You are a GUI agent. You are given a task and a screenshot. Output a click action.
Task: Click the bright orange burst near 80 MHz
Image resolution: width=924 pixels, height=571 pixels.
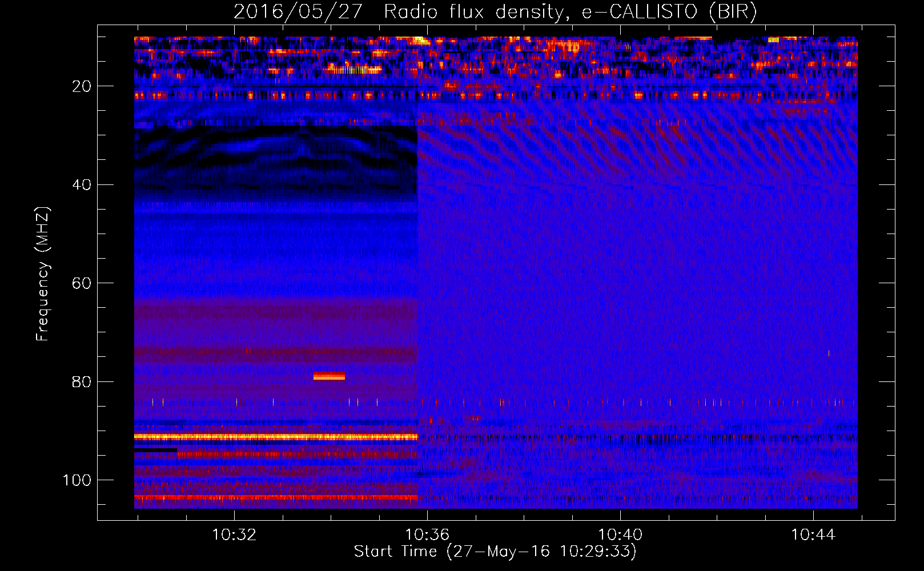(x=329, y=376)
